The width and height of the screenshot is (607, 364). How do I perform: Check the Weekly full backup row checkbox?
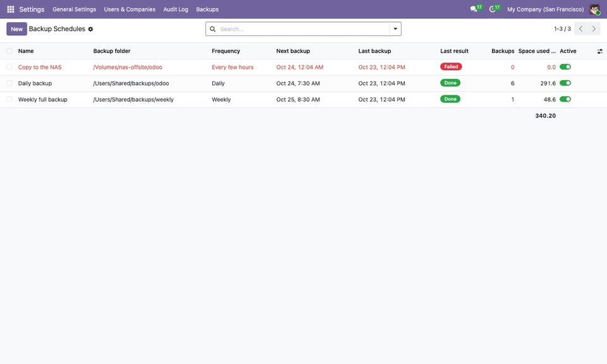click(9, 99)
